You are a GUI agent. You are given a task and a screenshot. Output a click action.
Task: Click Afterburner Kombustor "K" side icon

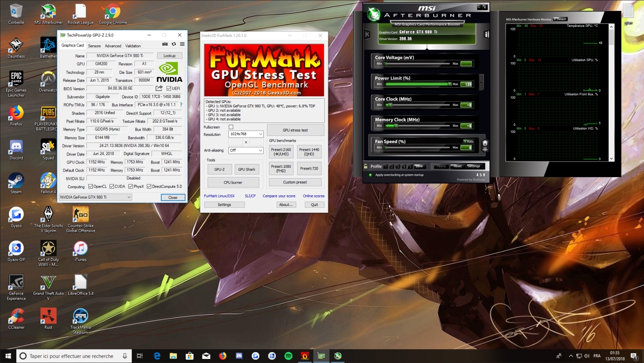367,35
